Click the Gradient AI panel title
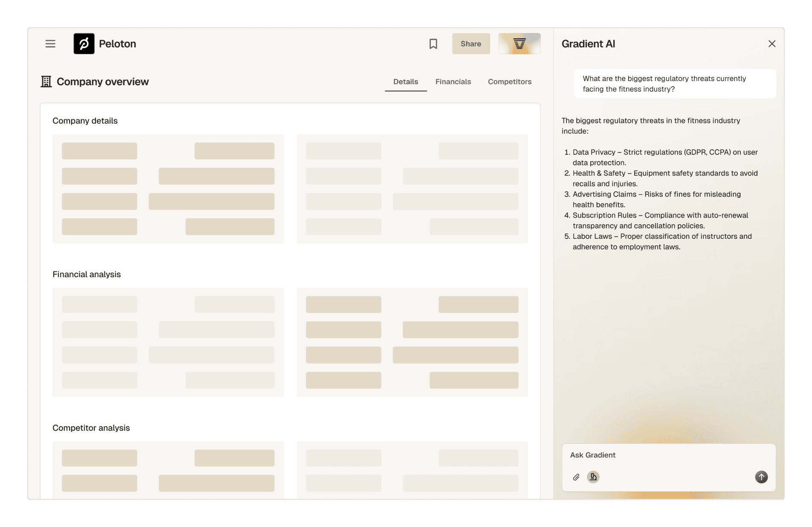Viewport: 812px width, 527px height. click(588, 43)
